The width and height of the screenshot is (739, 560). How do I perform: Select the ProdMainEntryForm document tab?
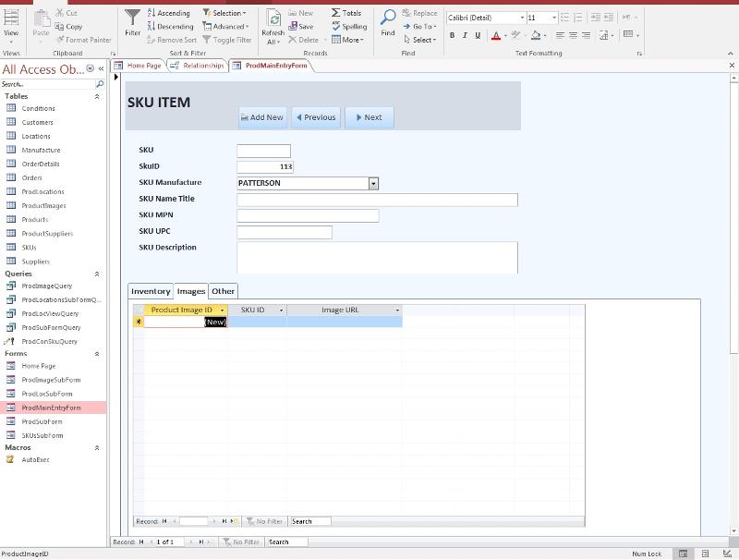pos(271,66)
